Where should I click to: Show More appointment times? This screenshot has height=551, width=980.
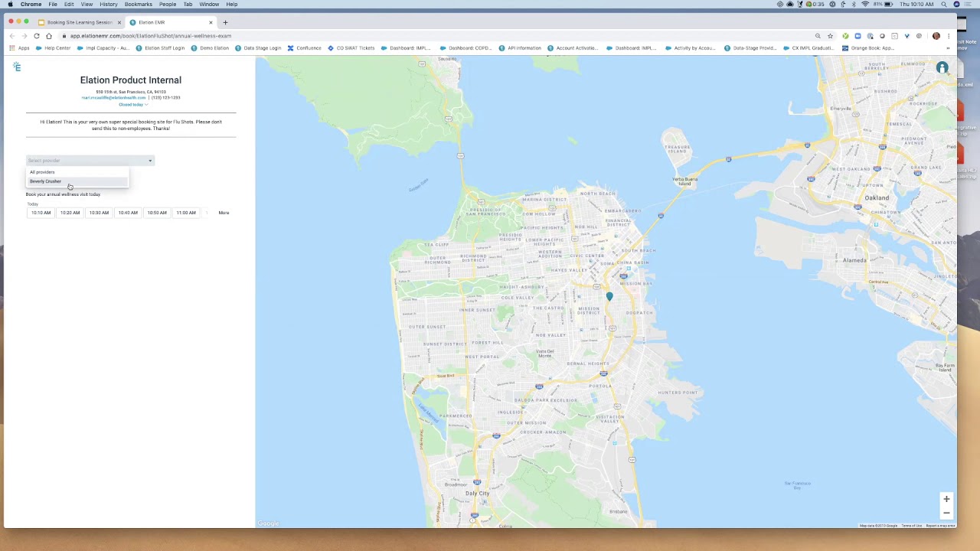pyautogui.click(x=224, y=213)
